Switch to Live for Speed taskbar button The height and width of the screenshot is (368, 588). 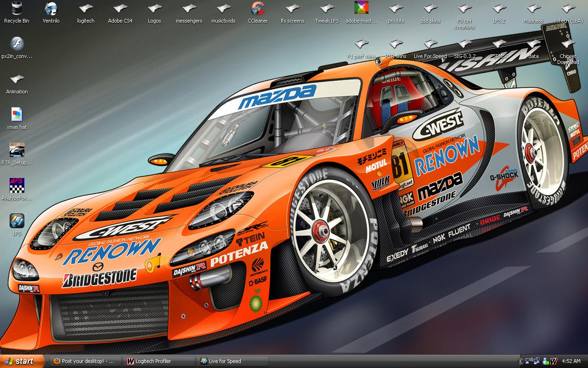tap(232, 361)
